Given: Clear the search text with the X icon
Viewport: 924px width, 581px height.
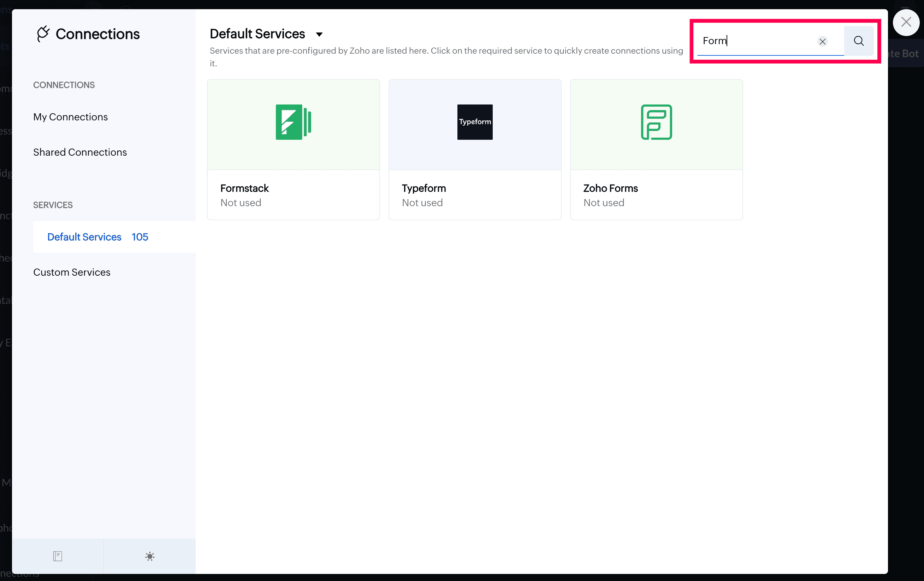Looking at the screenshot, I should point(822,41).
